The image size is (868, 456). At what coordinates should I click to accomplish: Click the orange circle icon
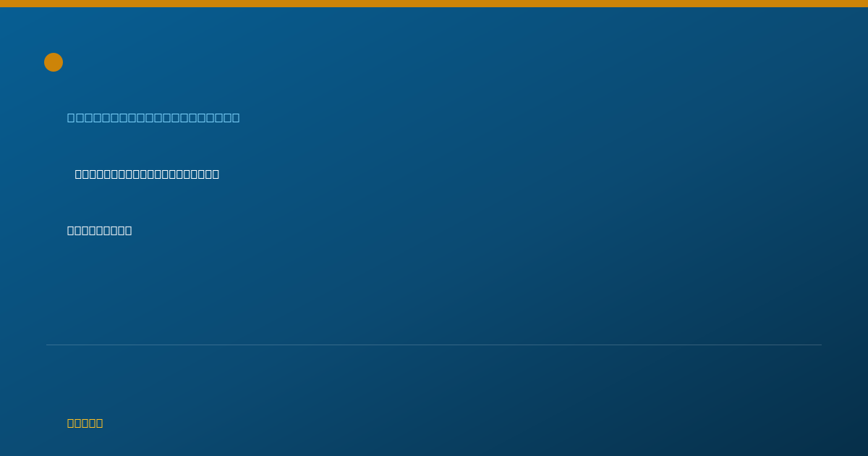coord(54,62)
